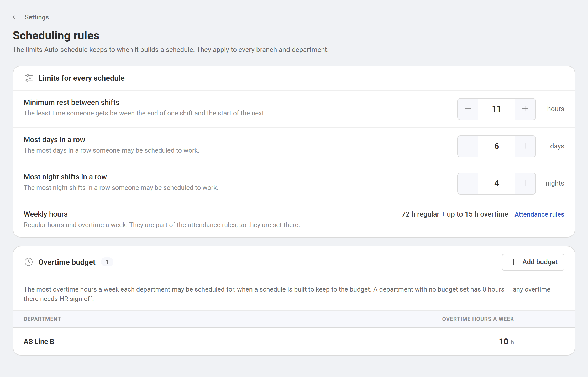Screen dimensions: 588x377
Task: Click the minimum rest value field showing 11
Action: [x=496, y=109]
